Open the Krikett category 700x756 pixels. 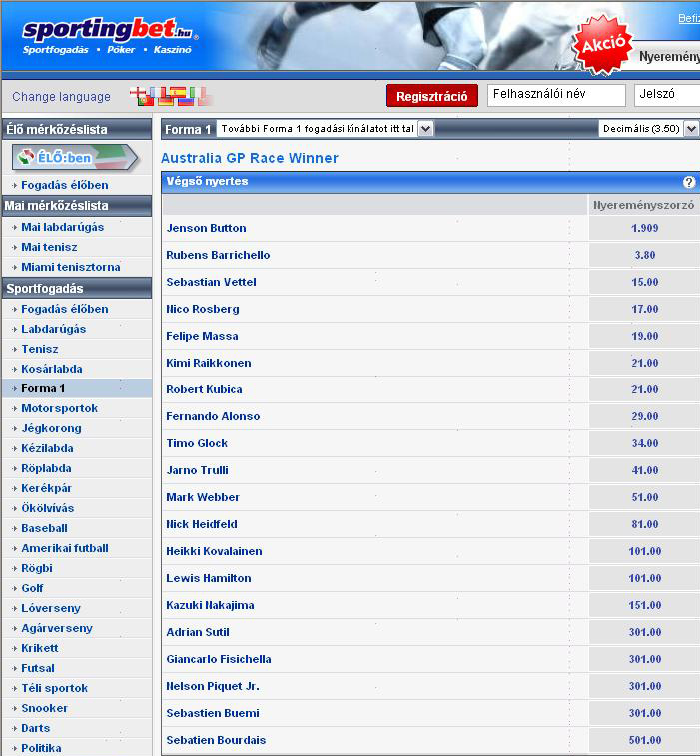(x=40, y=648)
